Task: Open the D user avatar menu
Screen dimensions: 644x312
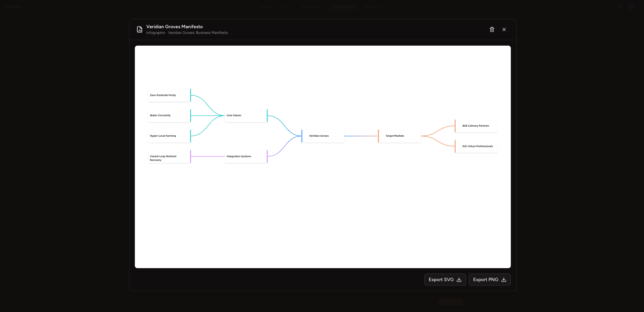Action: tap(631, 7)
